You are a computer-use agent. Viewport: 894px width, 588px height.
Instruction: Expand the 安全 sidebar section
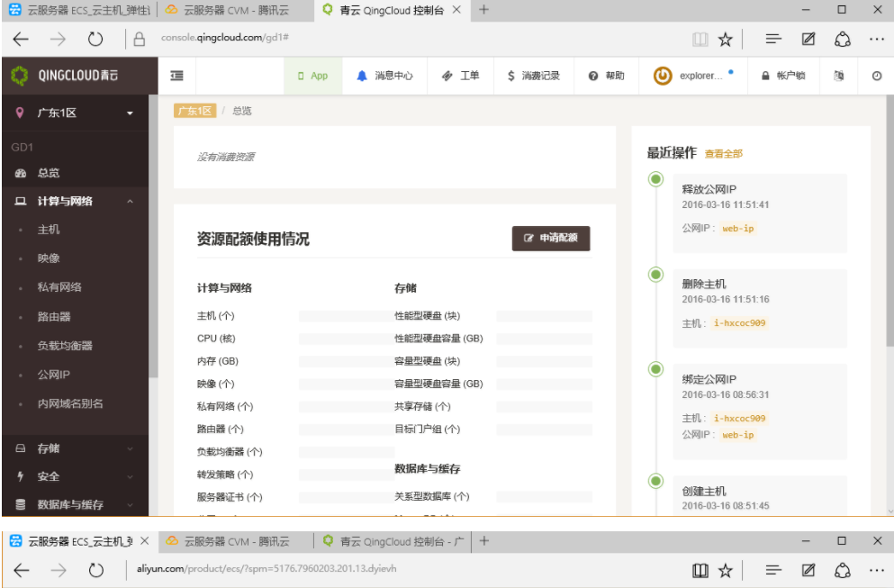[75, 476]
